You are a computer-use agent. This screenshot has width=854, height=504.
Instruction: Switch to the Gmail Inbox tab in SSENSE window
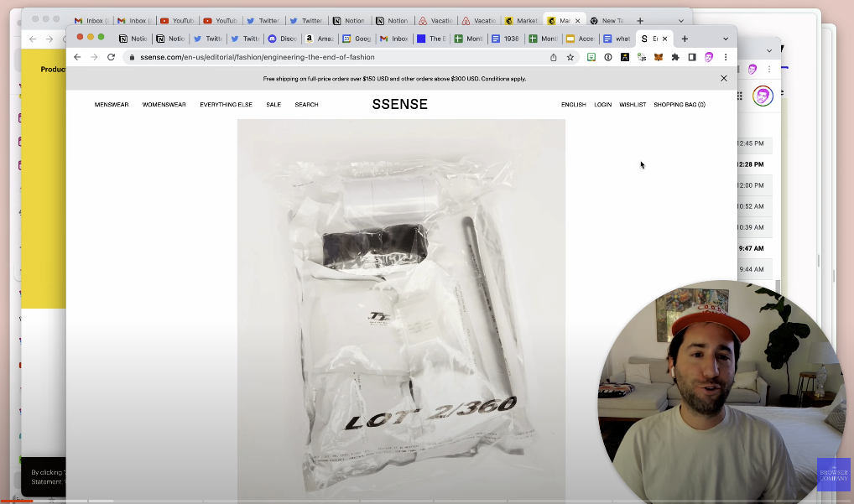393,39
